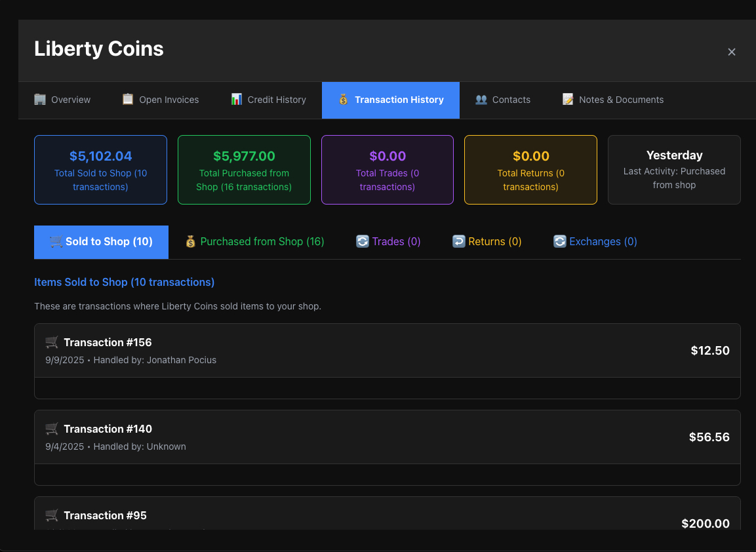Click the bar chart icon on Credit History tab
Viewport: 756px width, 552px height.
tap(236, 99)
